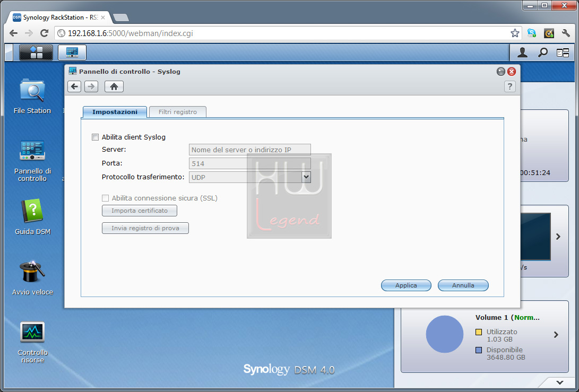Click the blue Disponibile legend swatch

pos(479,350)
